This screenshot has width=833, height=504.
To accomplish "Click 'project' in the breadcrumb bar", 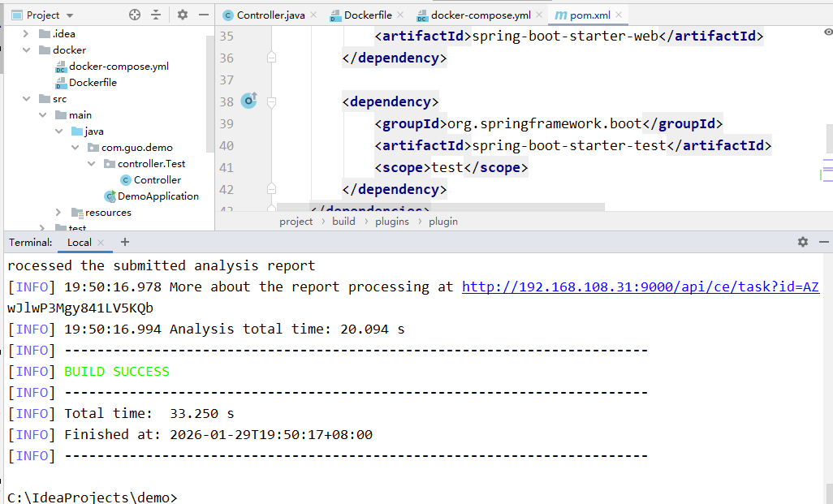I will point(296,222).
